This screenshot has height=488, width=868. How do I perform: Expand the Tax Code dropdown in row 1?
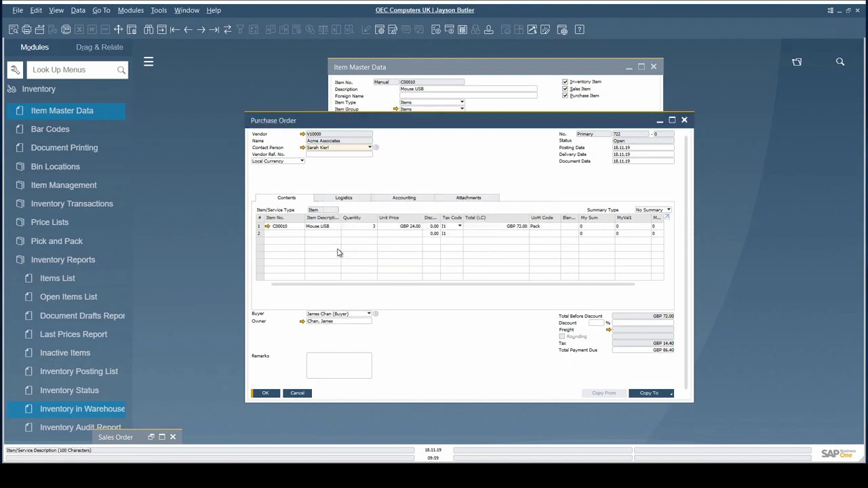coord(460,226)
